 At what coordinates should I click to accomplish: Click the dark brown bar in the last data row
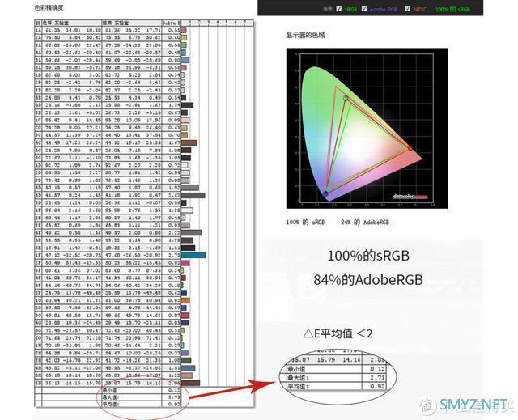(191, 383)
